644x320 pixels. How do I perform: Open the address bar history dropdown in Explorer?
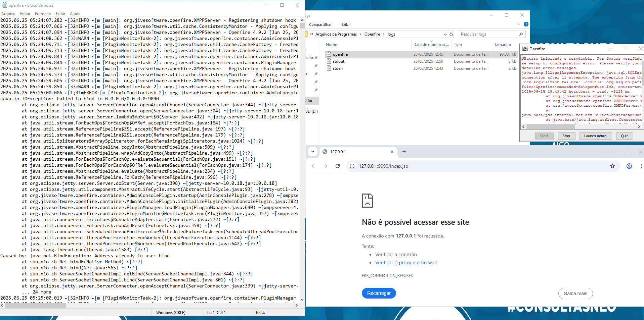coord(445,34)
